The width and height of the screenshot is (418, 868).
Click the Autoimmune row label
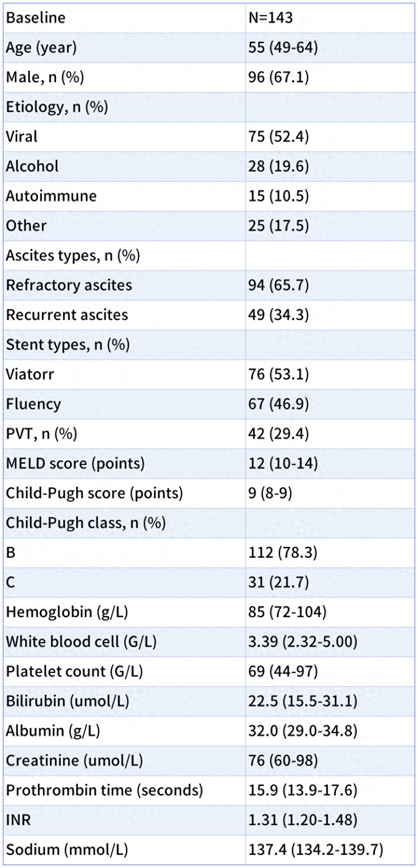(x=51, y=196)
